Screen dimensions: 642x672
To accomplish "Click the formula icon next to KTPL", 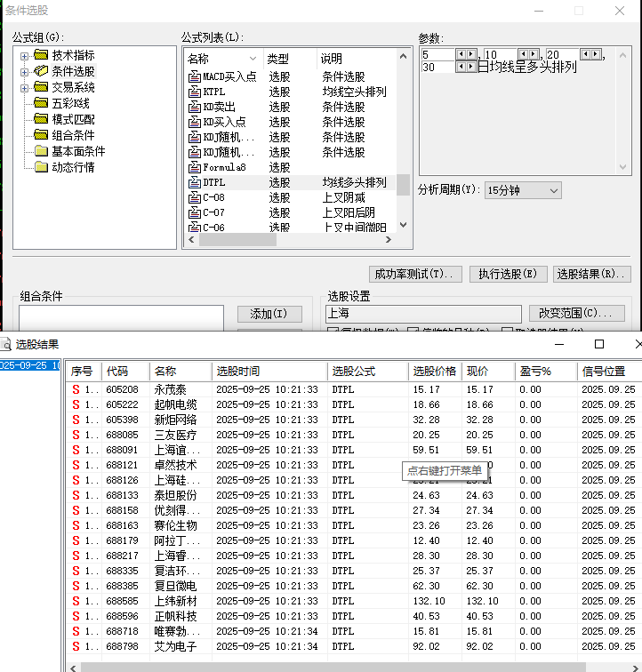I will pyautogui.click(x=194, y=92).
